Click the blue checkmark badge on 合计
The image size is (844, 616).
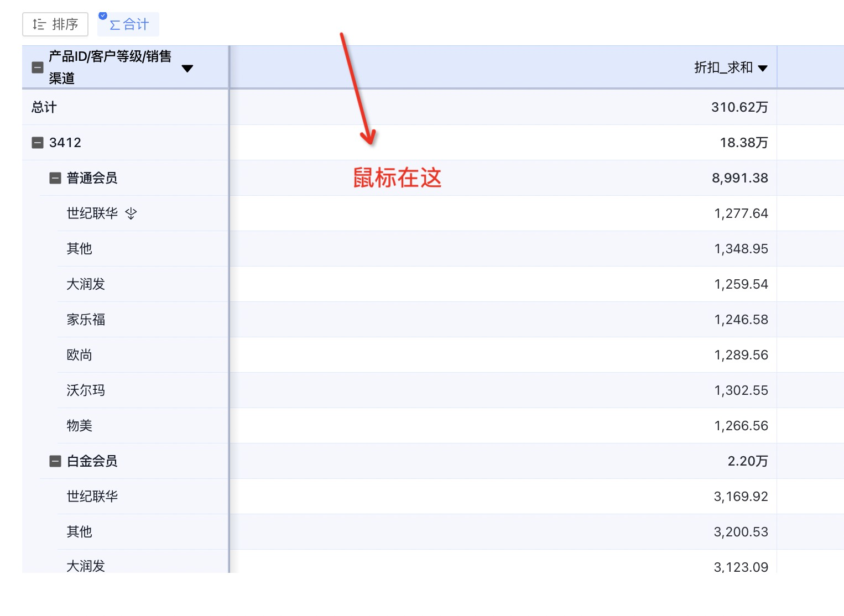click(102, 15)
